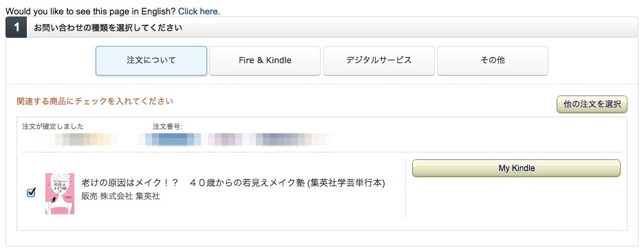Click the blurred order date under 注文が確定しました
Screen dimensions: 644x250
[x=76, y=139]
